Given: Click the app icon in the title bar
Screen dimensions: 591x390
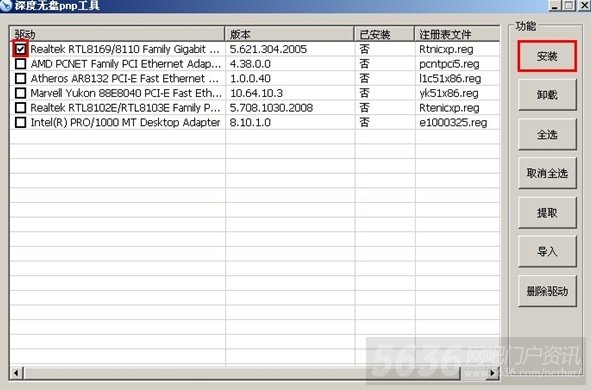Looking at the screenshot, I should pyautogui.click(x=6, y=5).
